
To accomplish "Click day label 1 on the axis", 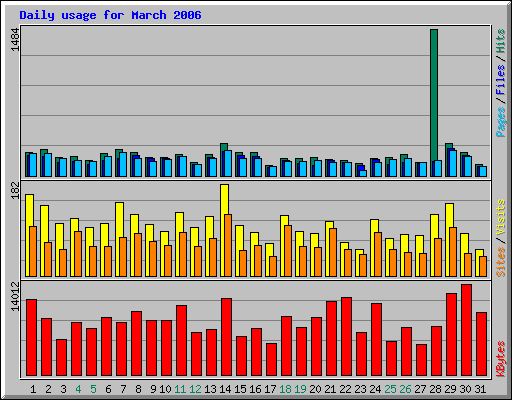I will [33, 389].
